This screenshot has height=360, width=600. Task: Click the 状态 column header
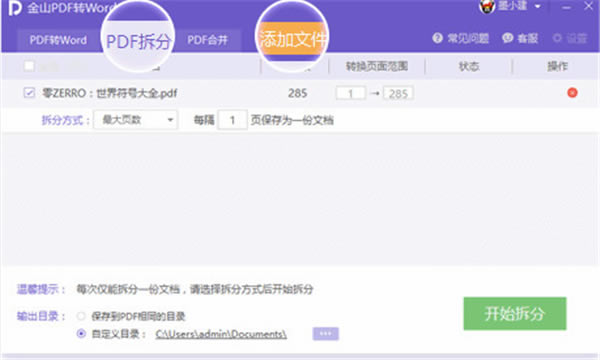tap(469, 66)
